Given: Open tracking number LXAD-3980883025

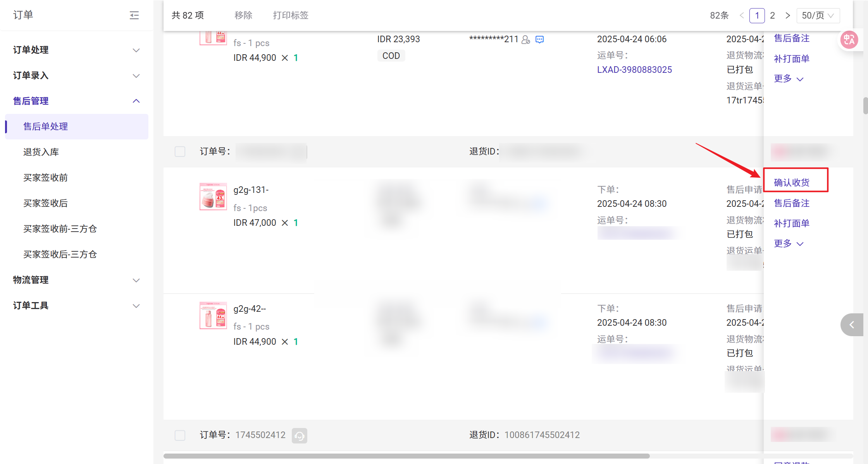Looking at the screenshot, I should click(634, 70).
